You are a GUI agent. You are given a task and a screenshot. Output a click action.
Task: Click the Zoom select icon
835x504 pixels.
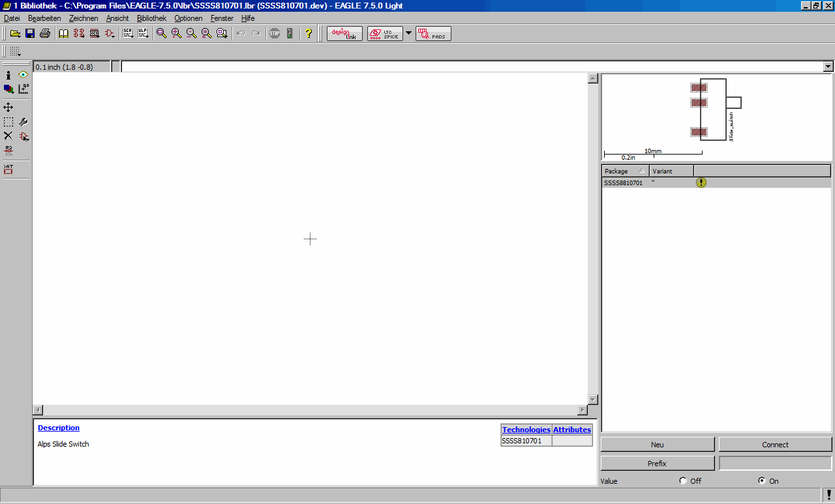click(x=222, y=33)
